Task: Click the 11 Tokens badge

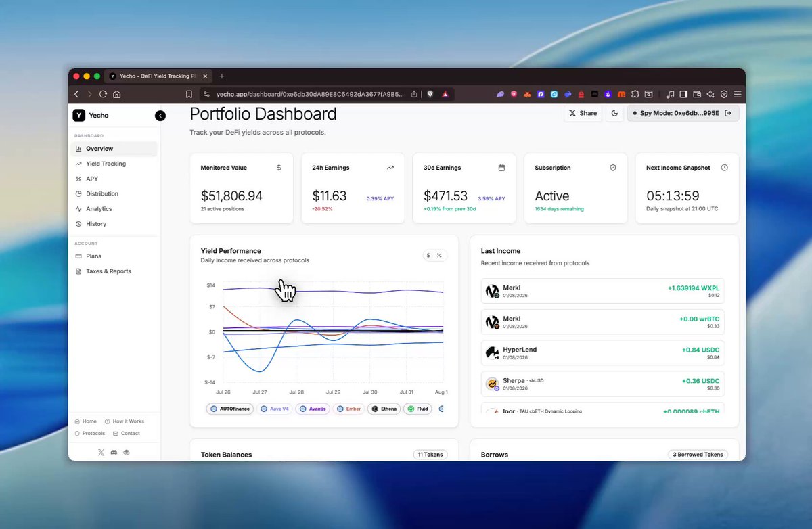Action: click(430, 455)
